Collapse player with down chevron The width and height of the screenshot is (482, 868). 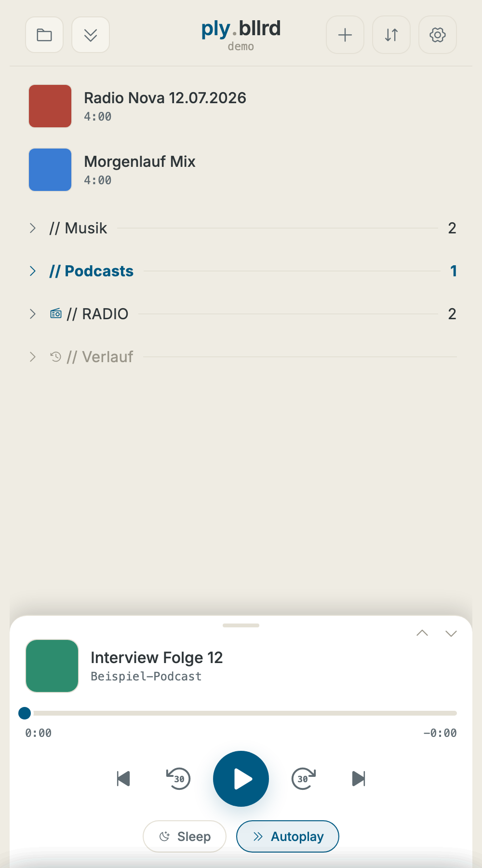tap(451, 634)
